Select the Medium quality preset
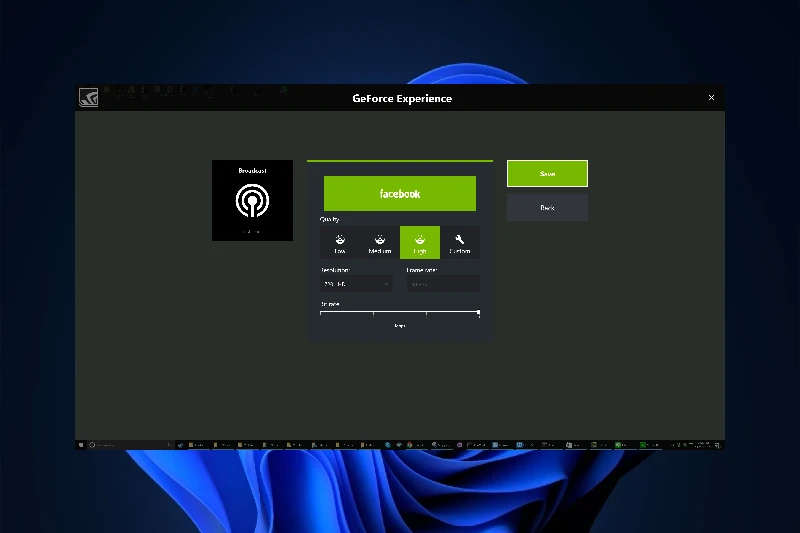Image resolution: width=800 pixels, height=533 pixels. point(380,242)
